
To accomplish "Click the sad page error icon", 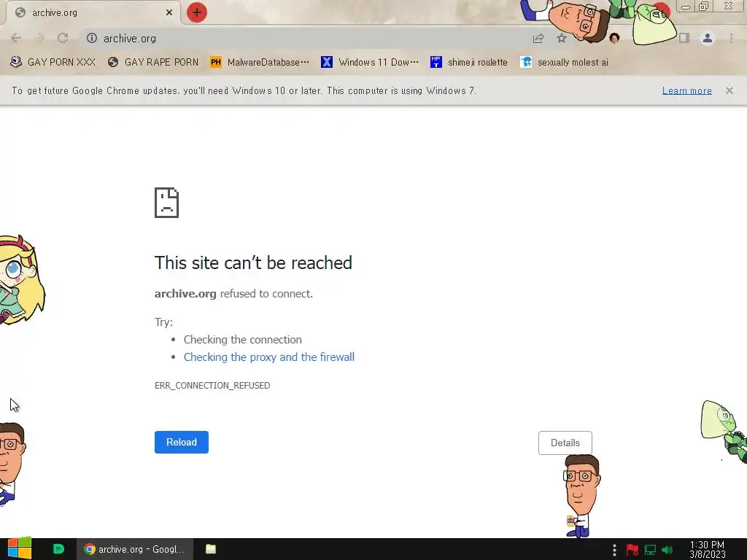I will pos(167,203).
